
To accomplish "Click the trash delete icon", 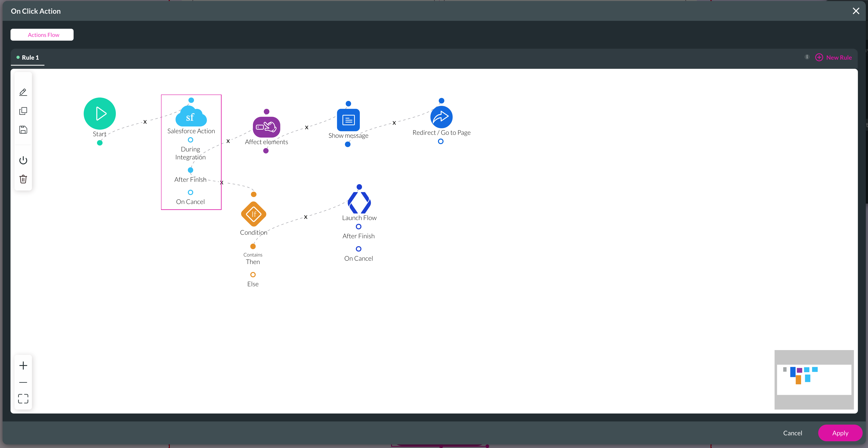I will pos(23,179).
